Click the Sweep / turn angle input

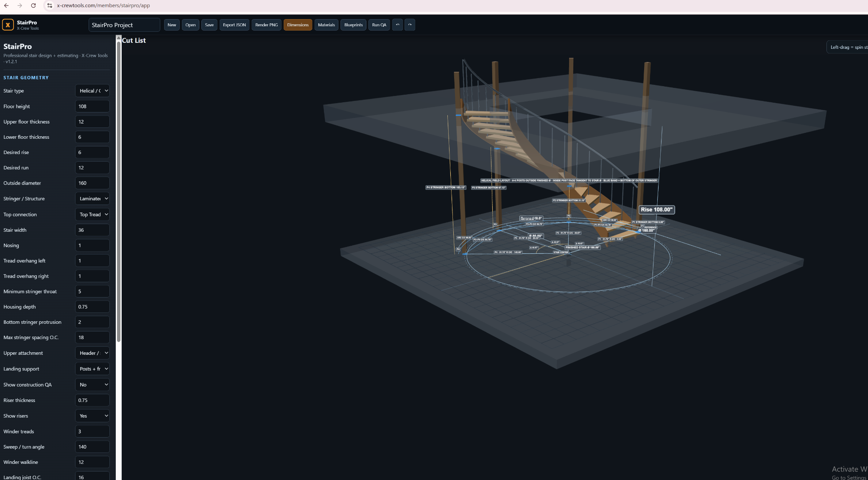(92, 447)
